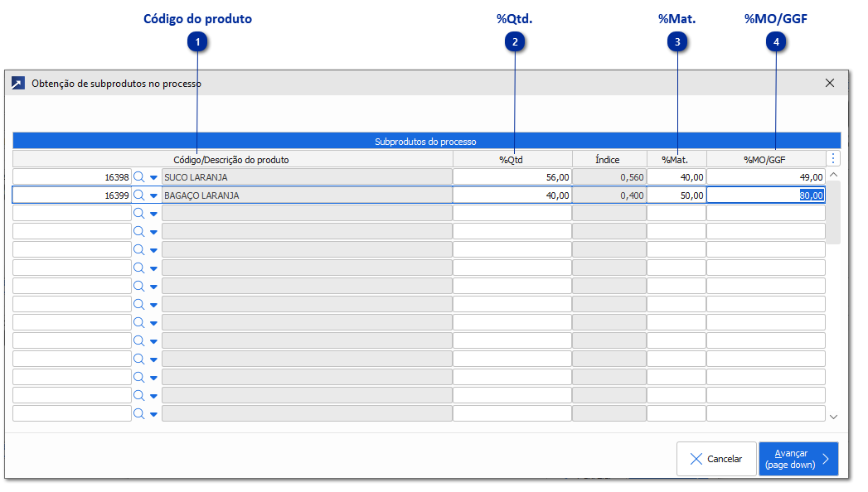Click the %MO/GGF column header

pos(766,159)
